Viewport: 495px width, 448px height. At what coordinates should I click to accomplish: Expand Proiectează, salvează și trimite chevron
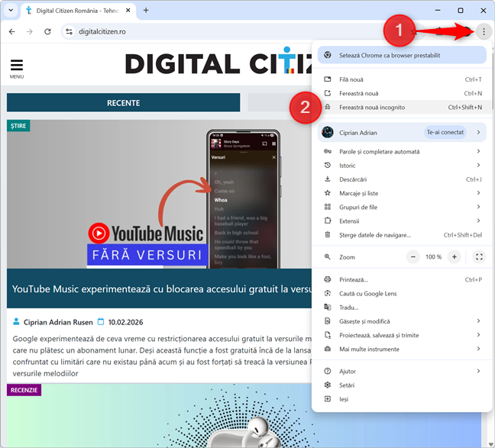tap(479, 335)
